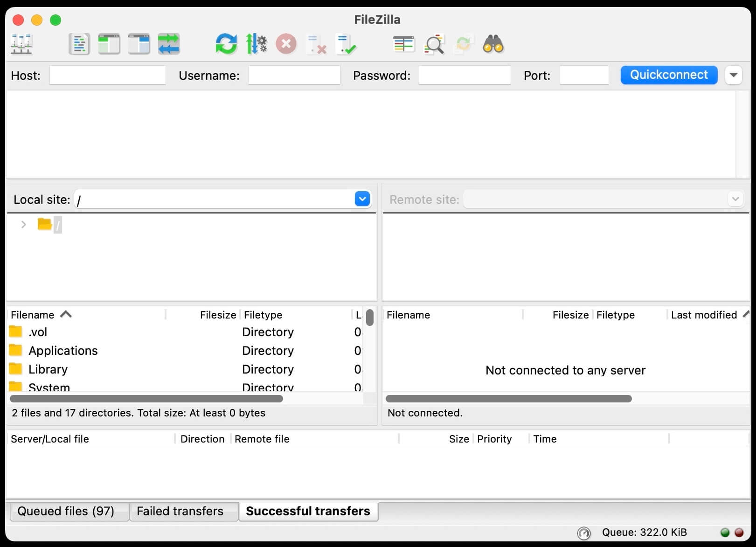Viewport: 756px width, 547px height.
Task: Click the red activity indicator light
Action: coord(739,533)
